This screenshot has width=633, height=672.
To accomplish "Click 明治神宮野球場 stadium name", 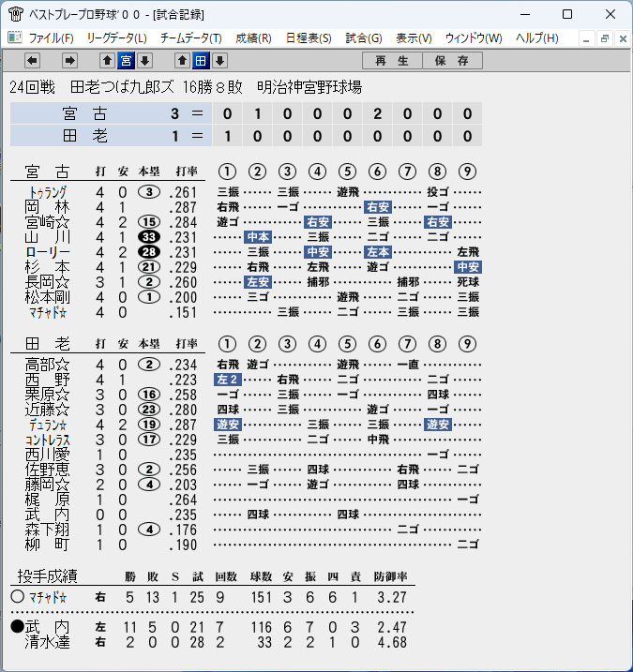I will click(x=309, y=87).
